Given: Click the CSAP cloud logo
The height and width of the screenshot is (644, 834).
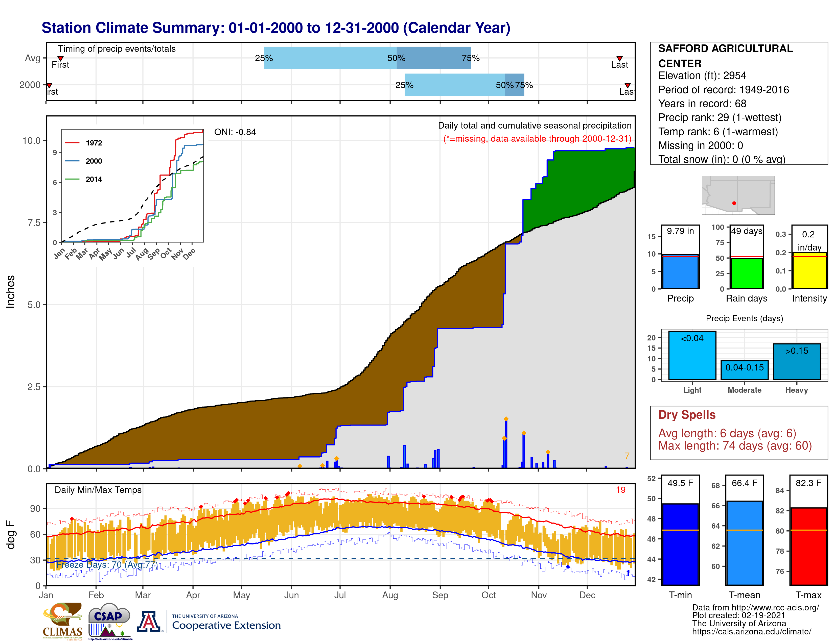Looking at the screenshot, I should [x=110, y=621].
